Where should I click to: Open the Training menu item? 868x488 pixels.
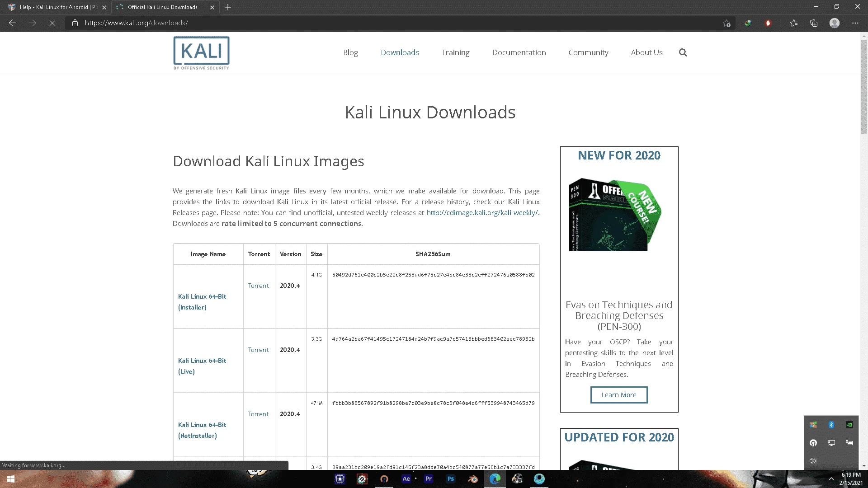(x=455, y=52)
